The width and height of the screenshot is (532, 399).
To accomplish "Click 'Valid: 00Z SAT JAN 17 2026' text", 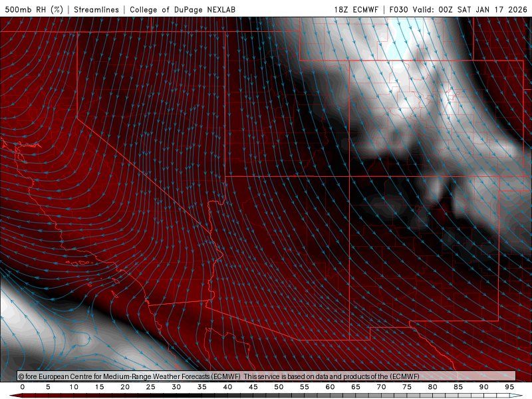I will (x=470, y=9).
